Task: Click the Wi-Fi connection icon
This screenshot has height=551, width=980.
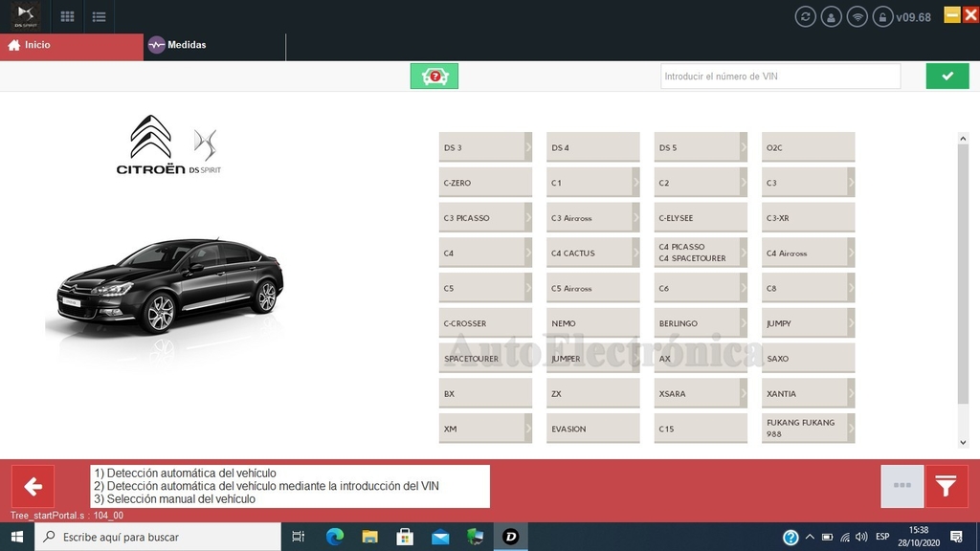Action: coord(857,17)
